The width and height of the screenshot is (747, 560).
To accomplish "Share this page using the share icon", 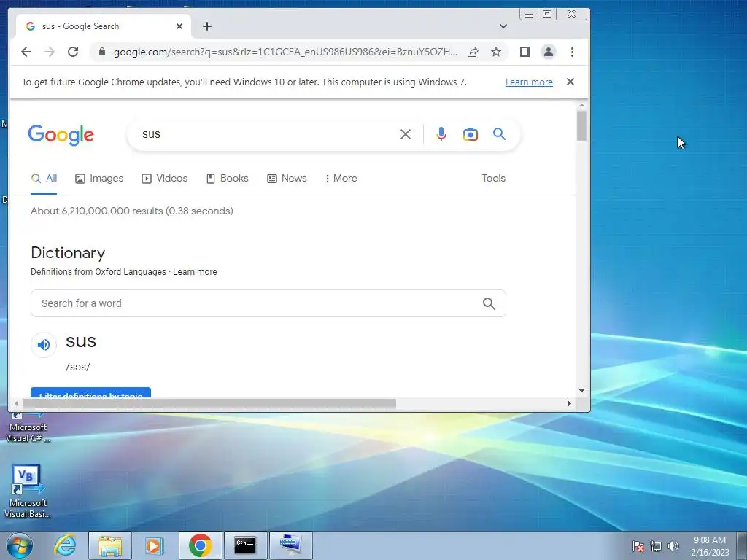I will [x=473, y=52].
